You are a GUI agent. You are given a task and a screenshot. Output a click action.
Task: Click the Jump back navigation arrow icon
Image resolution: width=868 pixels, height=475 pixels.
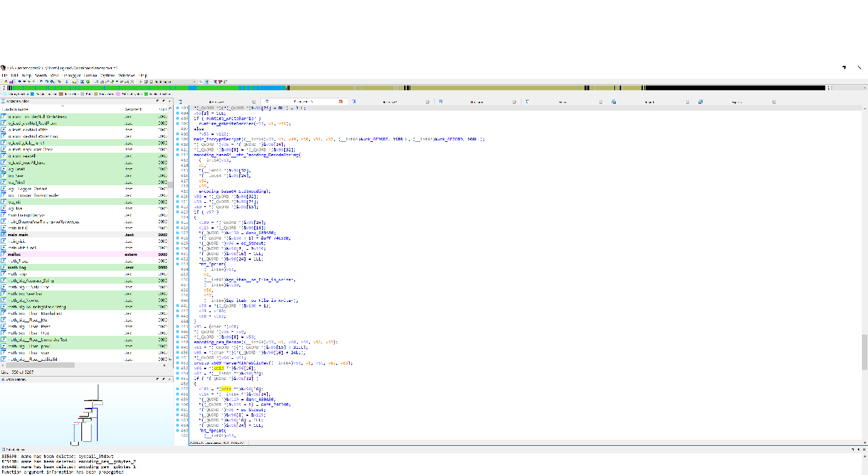click(x=20, y=81)
